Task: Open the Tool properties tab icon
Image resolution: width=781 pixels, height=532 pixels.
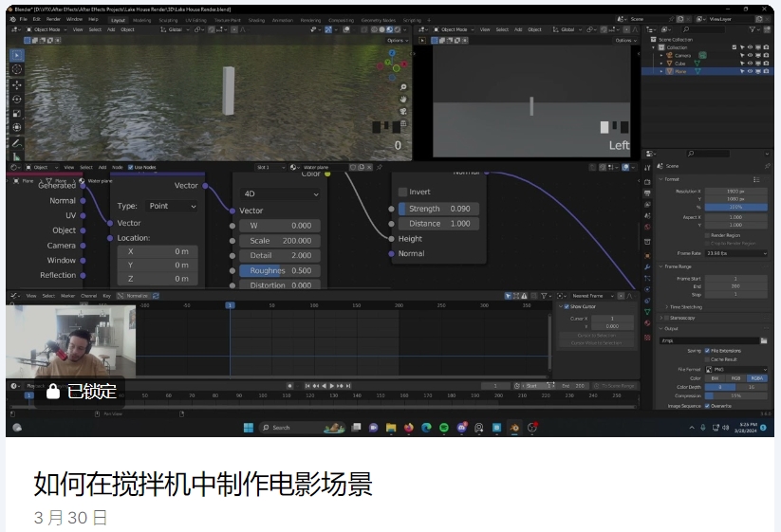Action: (647, 168)
